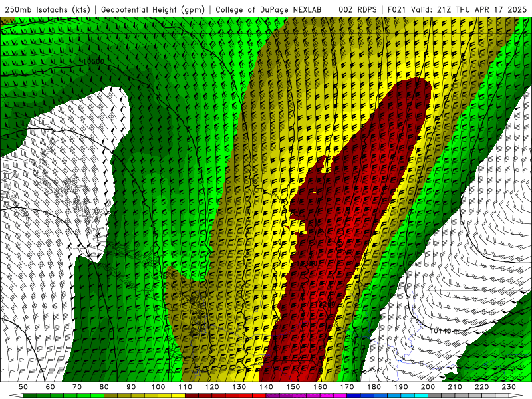Image resolution: width=532 pixels, height=399 pixels.
Task: Click the colorbar value label 120
Action: [x=212, y=387]
